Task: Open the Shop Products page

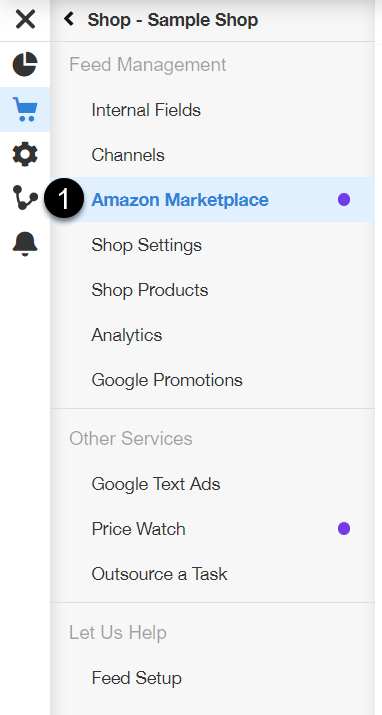Action: point(150,290)
